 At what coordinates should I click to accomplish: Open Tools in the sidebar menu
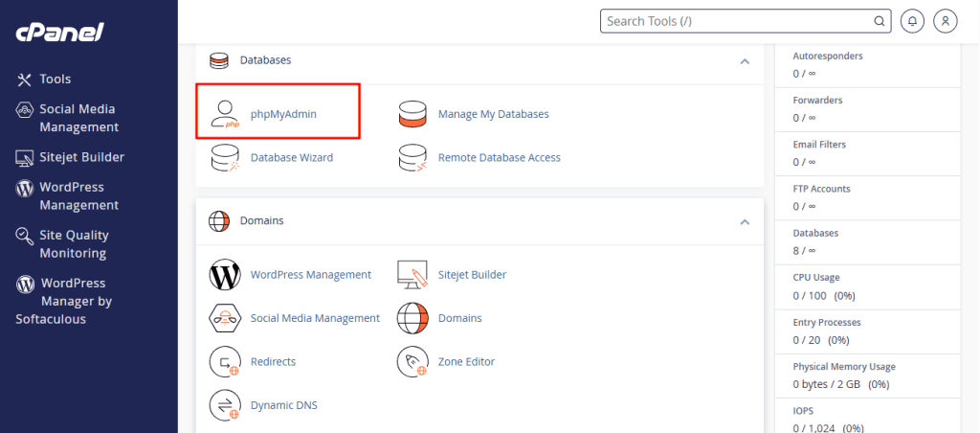pos(55,80)
